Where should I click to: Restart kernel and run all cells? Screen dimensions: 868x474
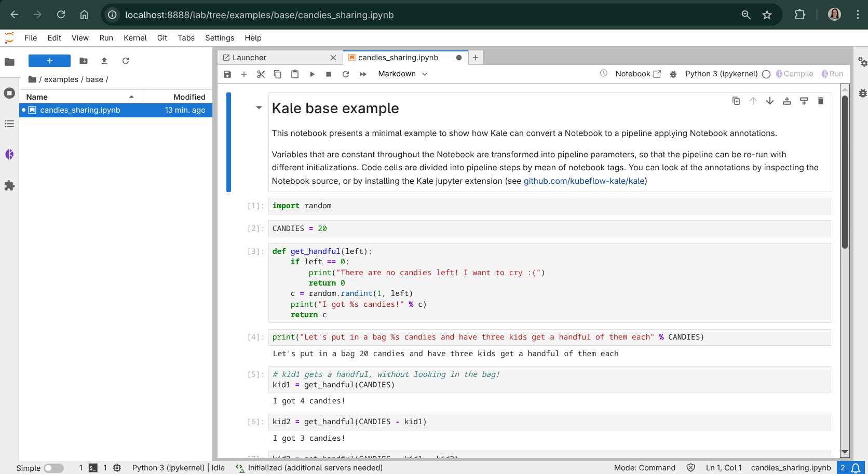[x=363, y=74]
